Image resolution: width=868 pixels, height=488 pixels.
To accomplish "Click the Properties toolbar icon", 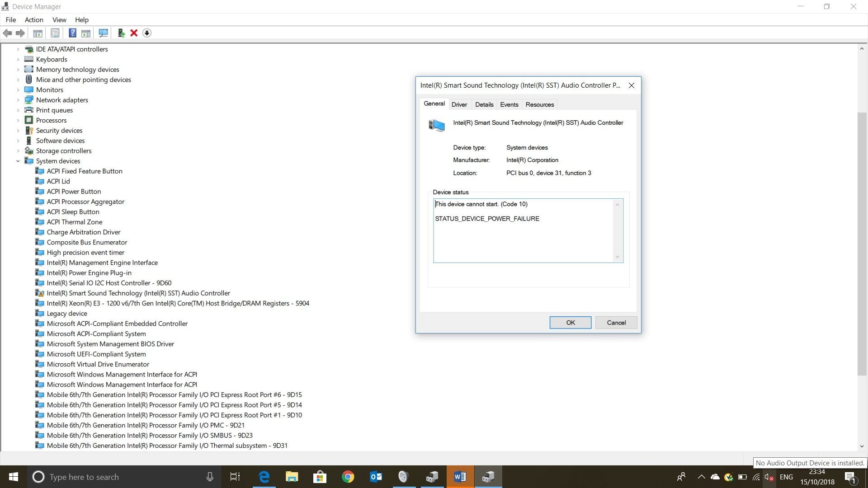I will [x=55, y=33].
